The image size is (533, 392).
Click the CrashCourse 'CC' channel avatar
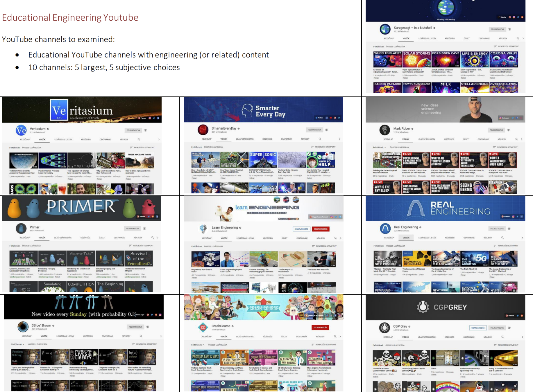pyautogui.click(x=203, y=328)
